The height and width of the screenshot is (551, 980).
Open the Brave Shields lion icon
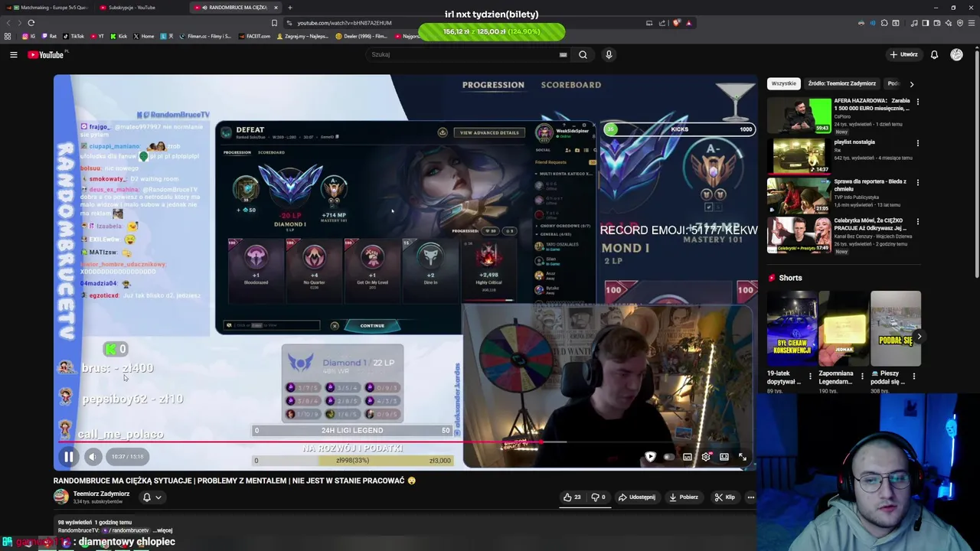(676, 22)
